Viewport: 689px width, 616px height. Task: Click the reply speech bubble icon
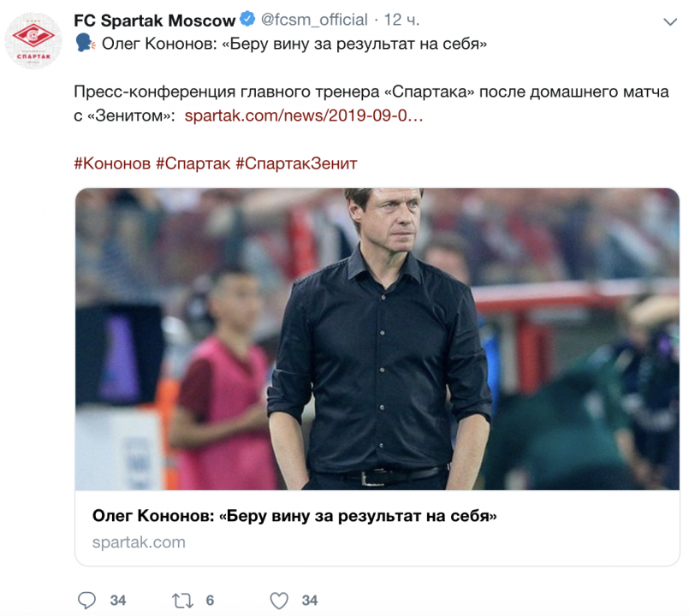87,601
